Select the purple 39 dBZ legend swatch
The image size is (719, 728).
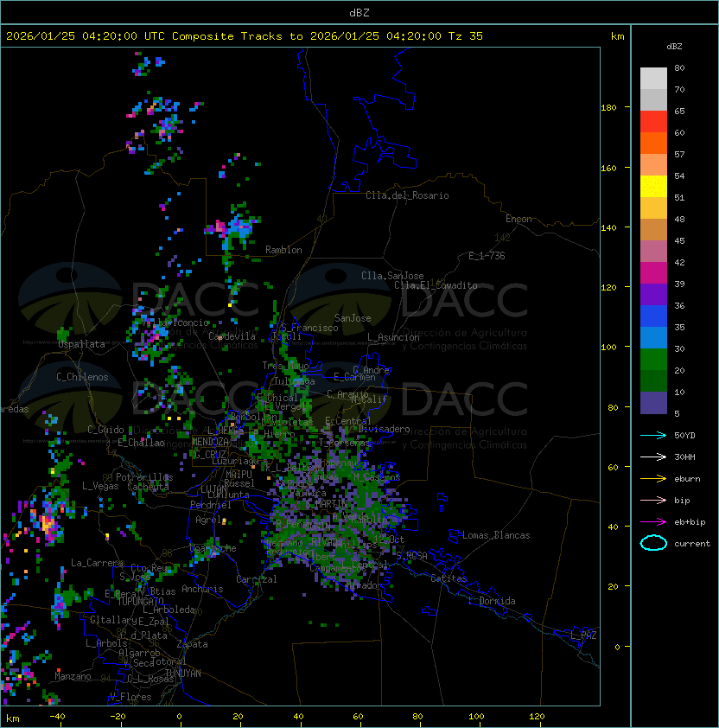point(653,294)
